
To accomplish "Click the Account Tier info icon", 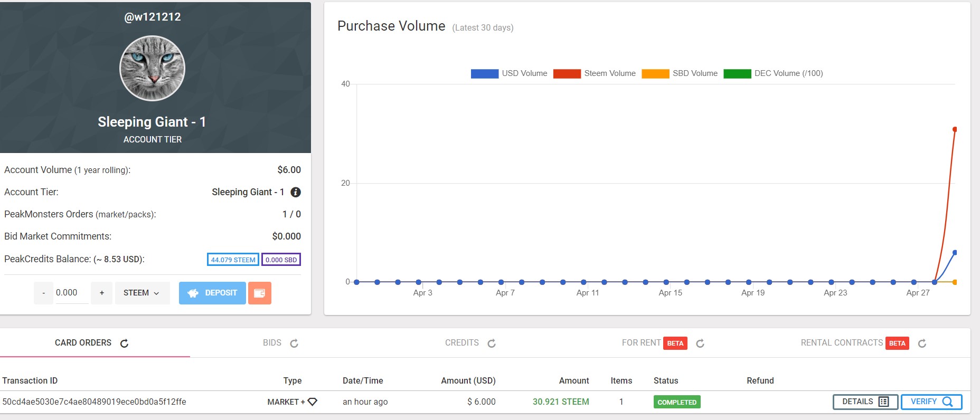I will [296, 192].
